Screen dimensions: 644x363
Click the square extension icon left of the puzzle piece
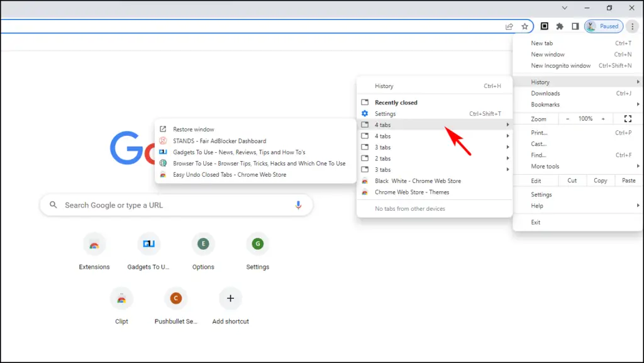(x=544, y=26)
